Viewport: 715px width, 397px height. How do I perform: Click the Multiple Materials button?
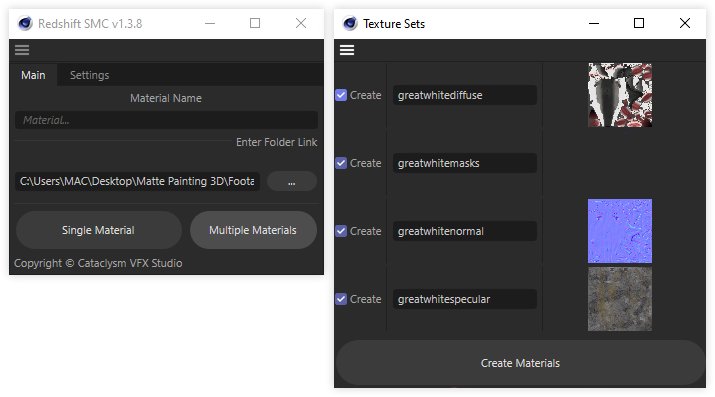(x=253, y=230)
